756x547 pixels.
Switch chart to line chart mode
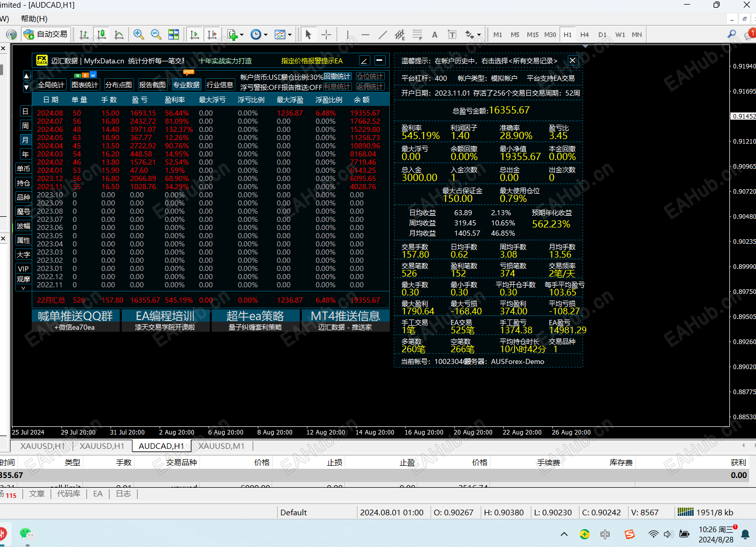[x=119, y=34]
